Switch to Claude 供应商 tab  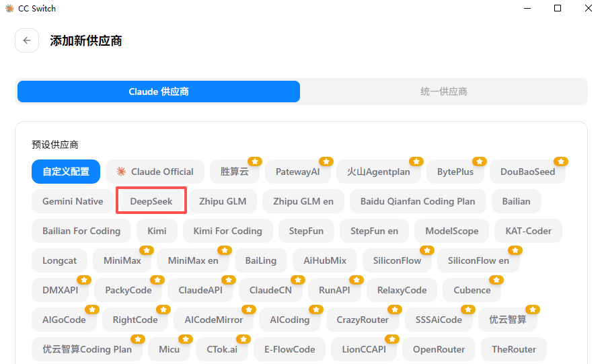pos(159,92)
